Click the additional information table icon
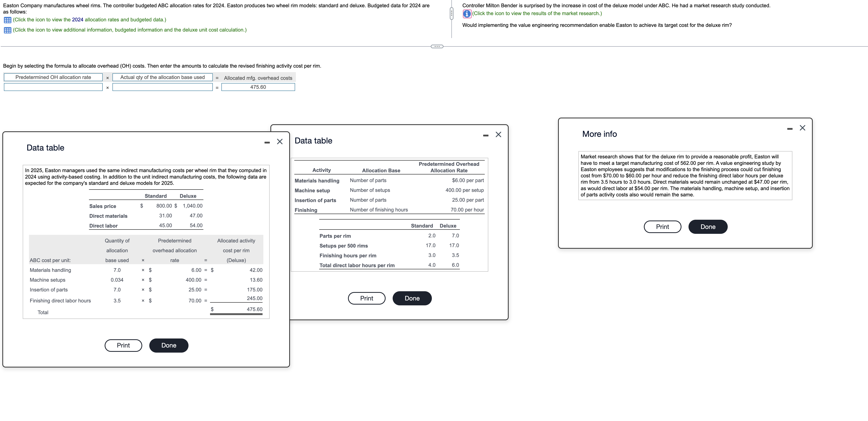The width and height of the screenshot is (868, 421). [7, 30]
